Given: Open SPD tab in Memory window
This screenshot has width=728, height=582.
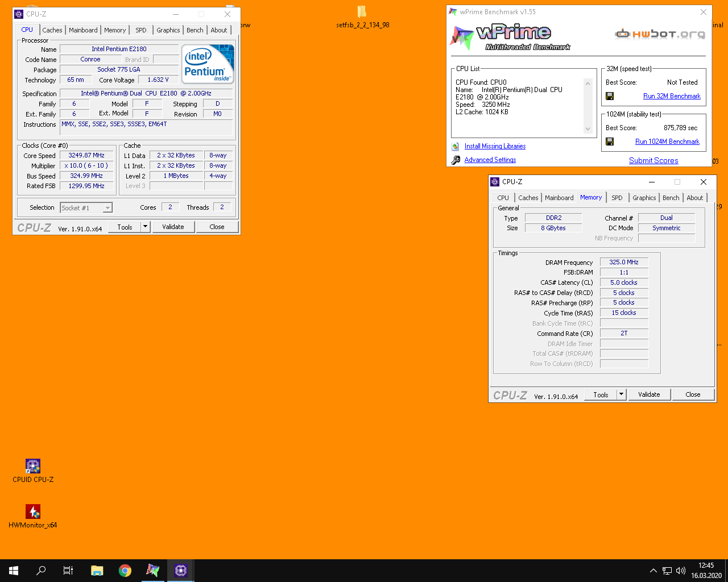Looking at the screenshot, I should pos(617,198).
